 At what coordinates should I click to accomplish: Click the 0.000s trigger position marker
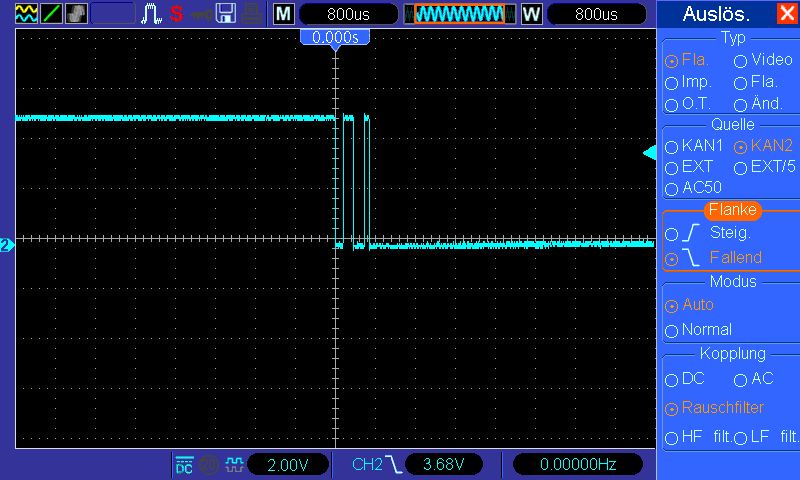tap(335, 37)
